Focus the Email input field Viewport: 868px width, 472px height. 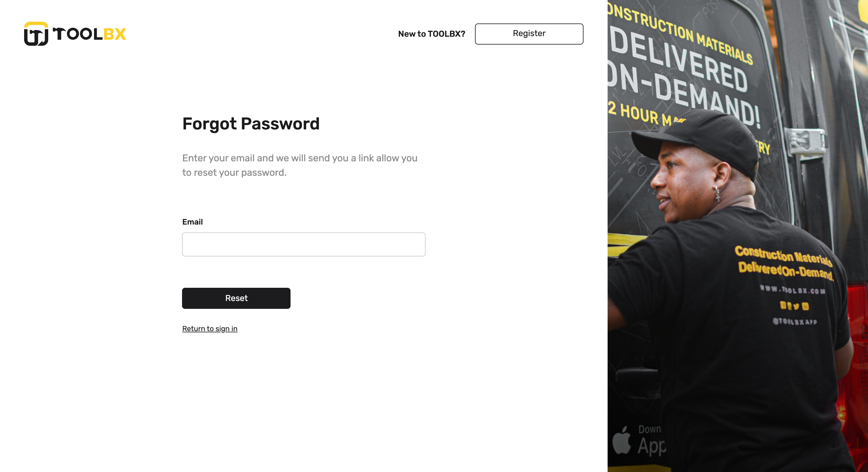click(x=303, y=244)
